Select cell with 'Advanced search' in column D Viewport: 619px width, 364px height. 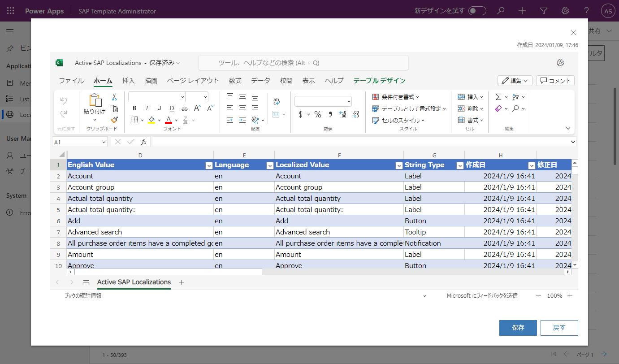pyautogui.click(x=140, y=232)
